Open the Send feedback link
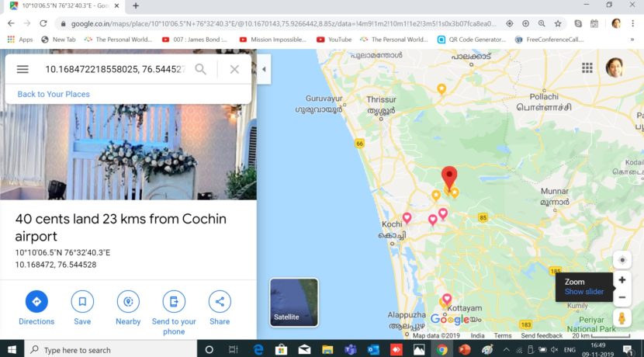Screen dimensions: 644x357 (x=542, y=336)
